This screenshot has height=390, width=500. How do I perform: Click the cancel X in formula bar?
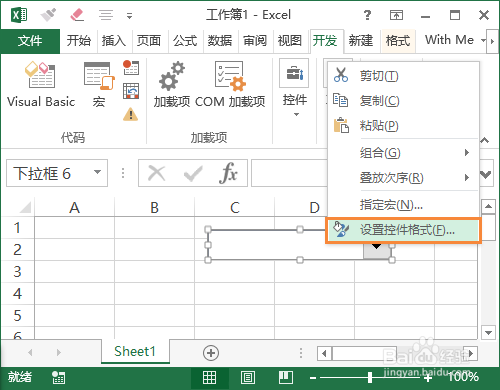pyautogui.click(x=157, y=173)
